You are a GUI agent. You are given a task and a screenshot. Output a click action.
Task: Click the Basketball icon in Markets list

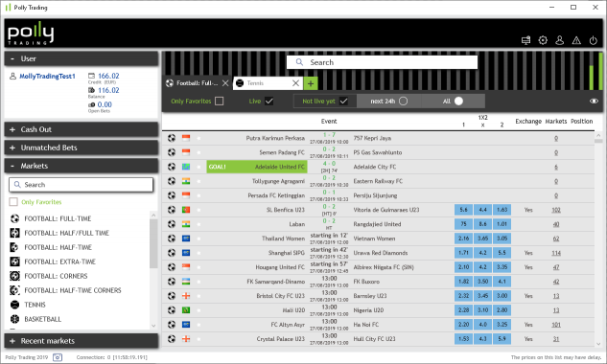pos(14,319)
